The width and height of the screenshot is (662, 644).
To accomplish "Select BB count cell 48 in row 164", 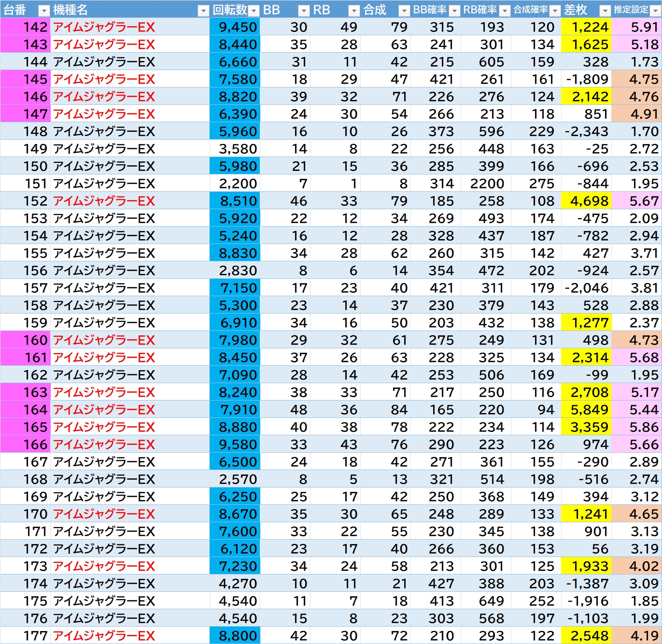I will tap(285, 410).
